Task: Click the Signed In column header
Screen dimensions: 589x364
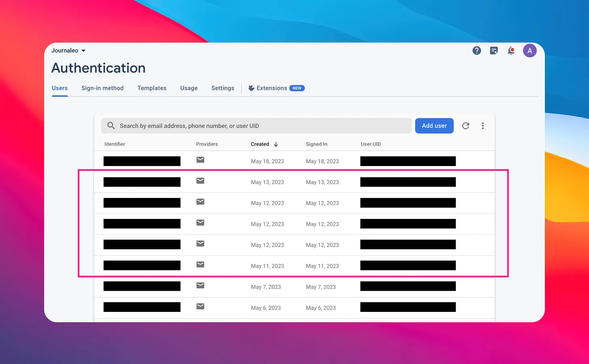Action: pyautogui.click(x=316, y=144)
